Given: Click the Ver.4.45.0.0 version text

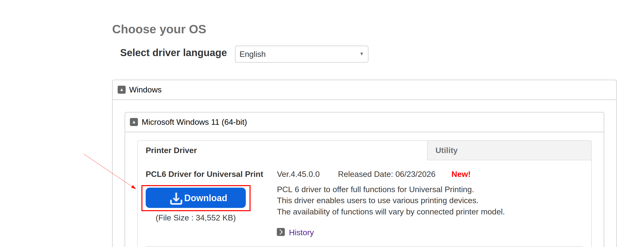Looking at the screenshot, I should pyautogui.click(x=298, y=174).
